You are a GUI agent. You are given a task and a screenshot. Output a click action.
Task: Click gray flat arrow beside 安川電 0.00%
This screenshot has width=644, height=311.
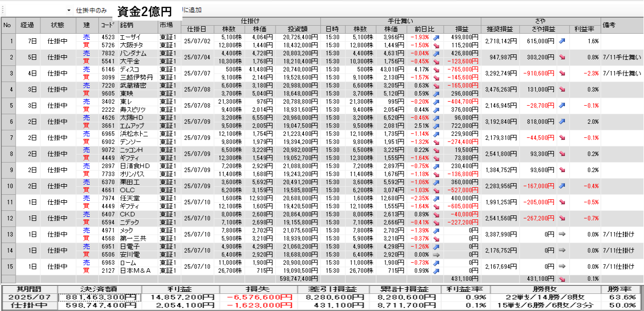[x=436, y=255]
